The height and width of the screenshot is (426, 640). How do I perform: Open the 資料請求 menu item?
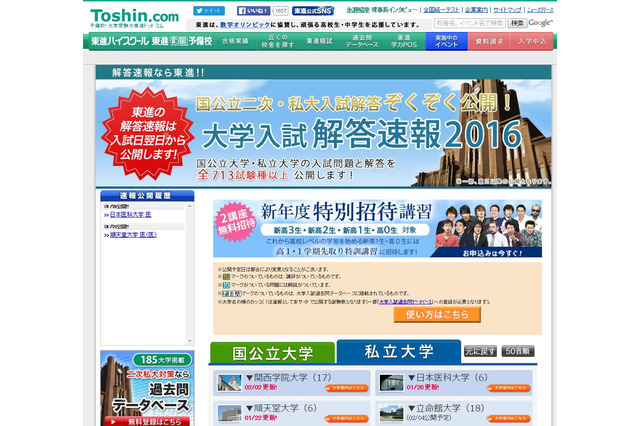pos(489,41)
